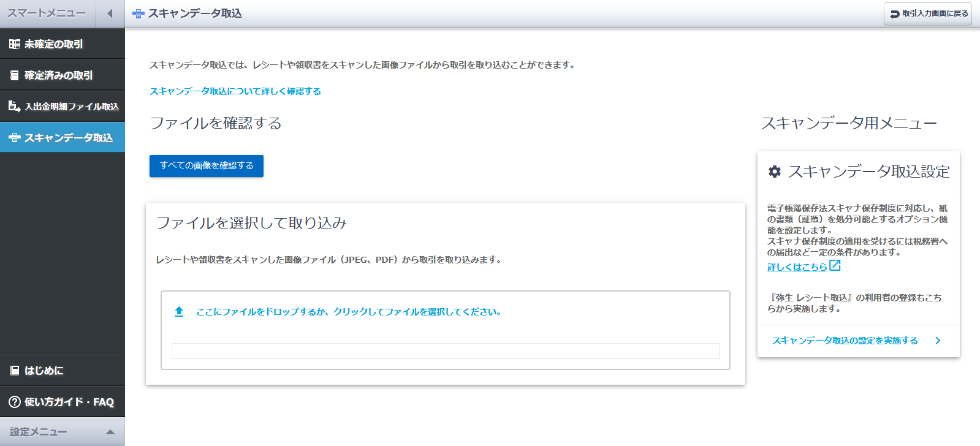Click the 取引入力画面に戻る button
The width and height of the screenshot is (980, 446).
928,13
